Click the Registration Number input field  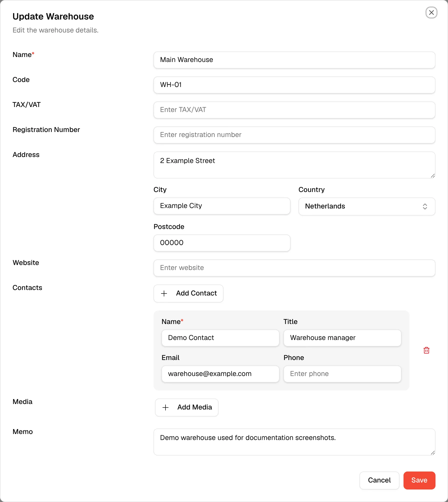click(294, 135)
